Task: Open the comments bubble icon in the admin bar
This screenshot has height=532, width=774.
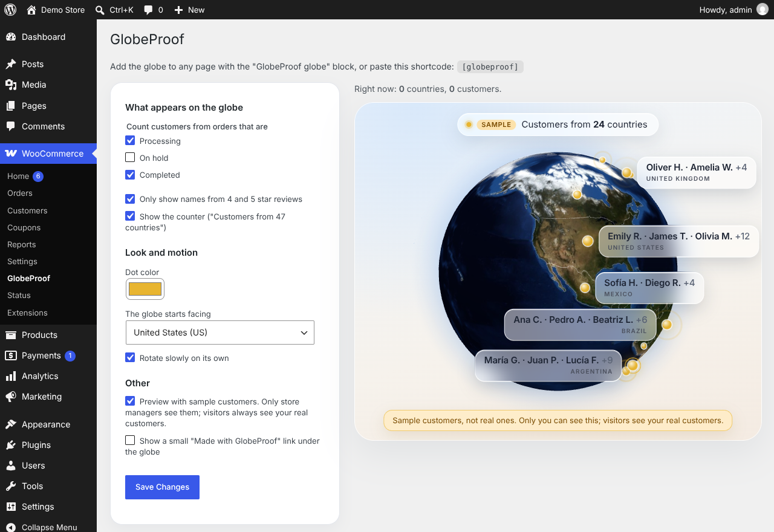Action: click(x=148, y=10)
